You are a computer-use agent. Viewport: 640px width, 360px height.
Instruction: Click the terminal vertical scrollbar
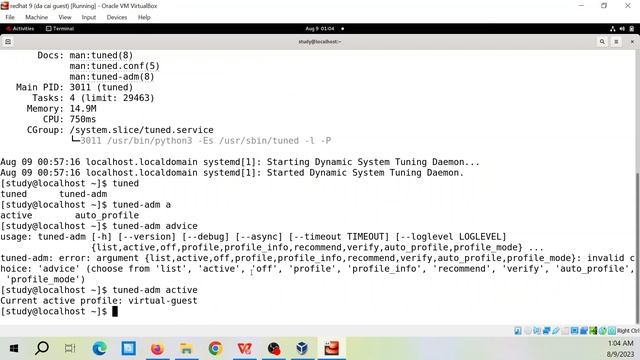[x=638, y=247]
